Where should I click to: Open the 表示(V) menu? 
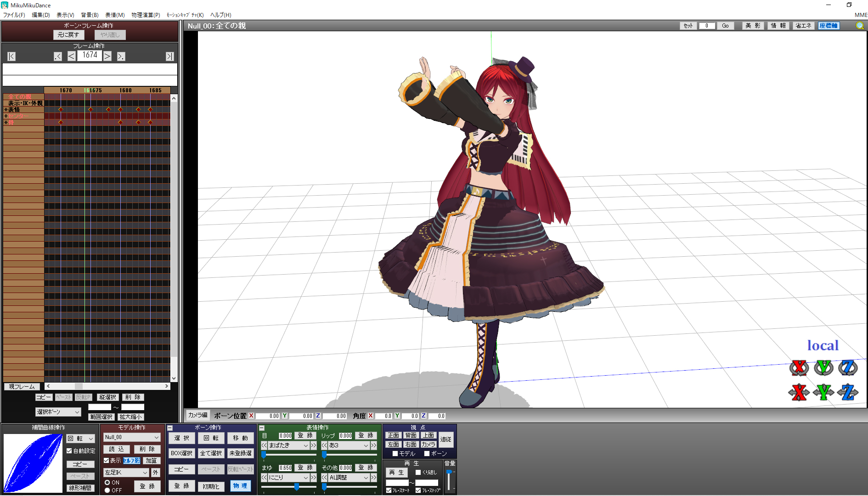pos(65,15)
